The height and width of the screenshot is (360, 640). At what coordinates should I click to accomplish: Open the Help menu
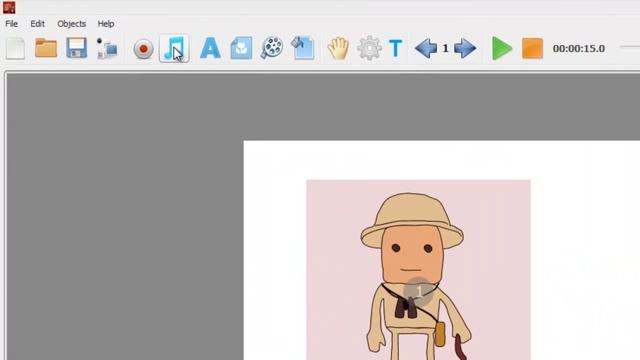[x=106, y=24]
